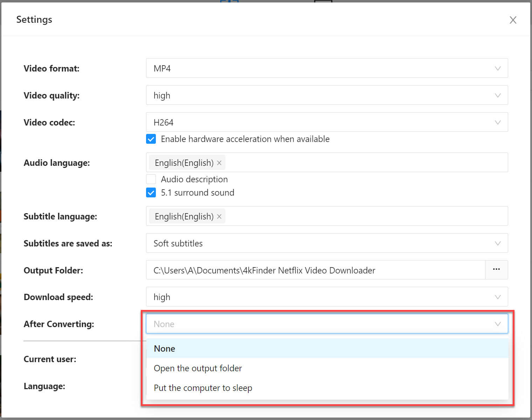The image size is (532, 420).
Task: Browse output folder with the three-dots button
Action: click(496, 270)
